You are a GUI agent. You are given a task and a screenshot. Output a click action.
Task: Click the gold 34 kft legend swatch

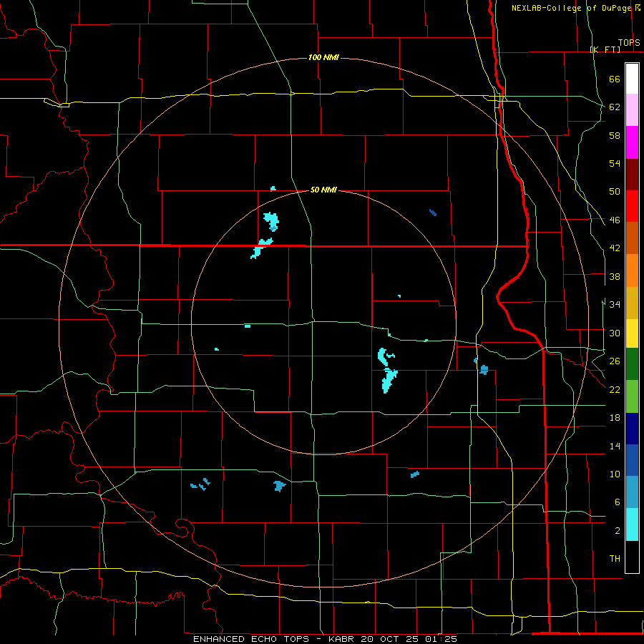(x=632, y=303)
